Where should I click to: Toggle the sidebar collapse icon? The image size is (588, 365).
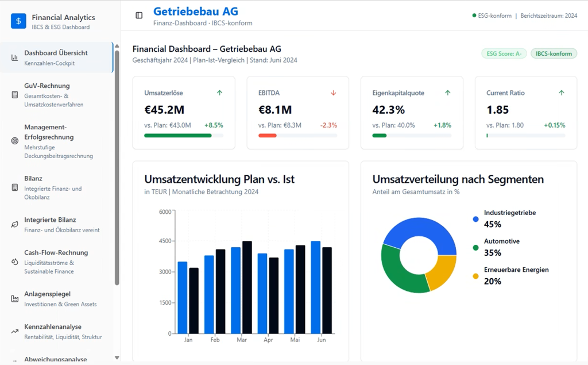click(x=139, y=16)
